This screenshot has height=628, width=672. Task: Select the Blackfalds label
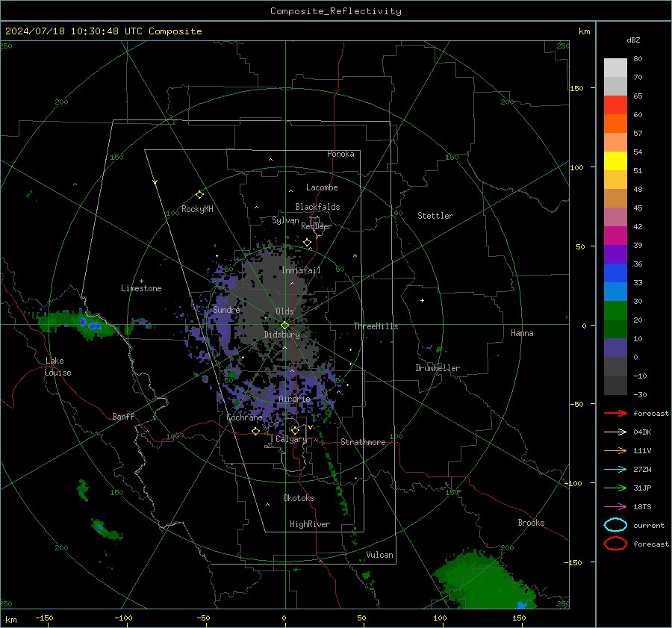point(317,207)
